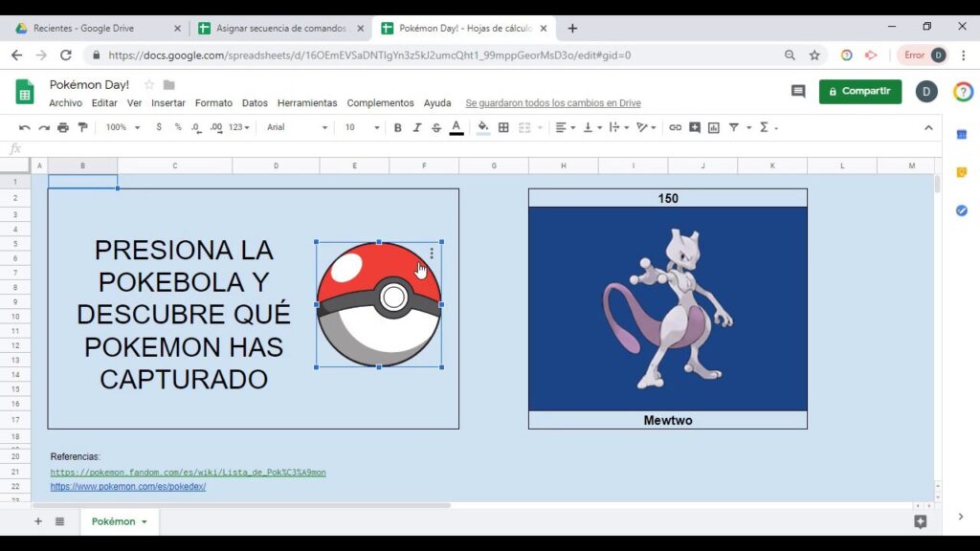
Task: Open text rotation dropdown
Action: [646, 127]
